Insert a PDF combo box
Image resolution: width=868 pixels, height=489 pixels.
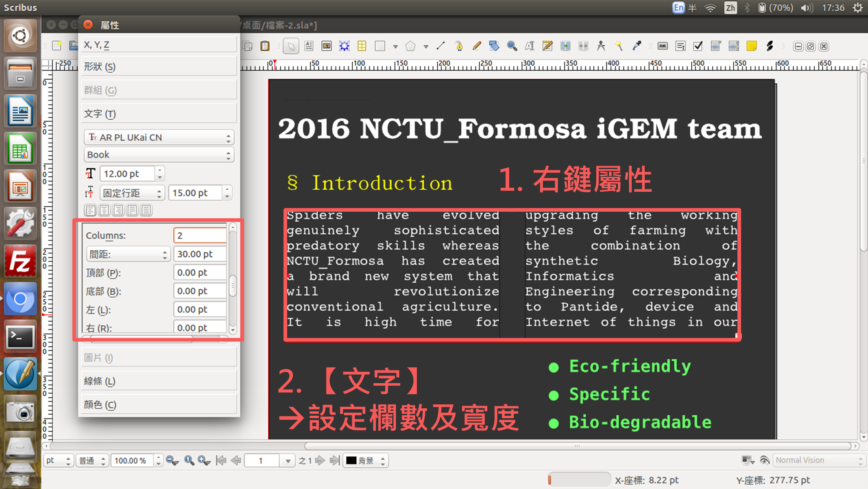point(716,46)
